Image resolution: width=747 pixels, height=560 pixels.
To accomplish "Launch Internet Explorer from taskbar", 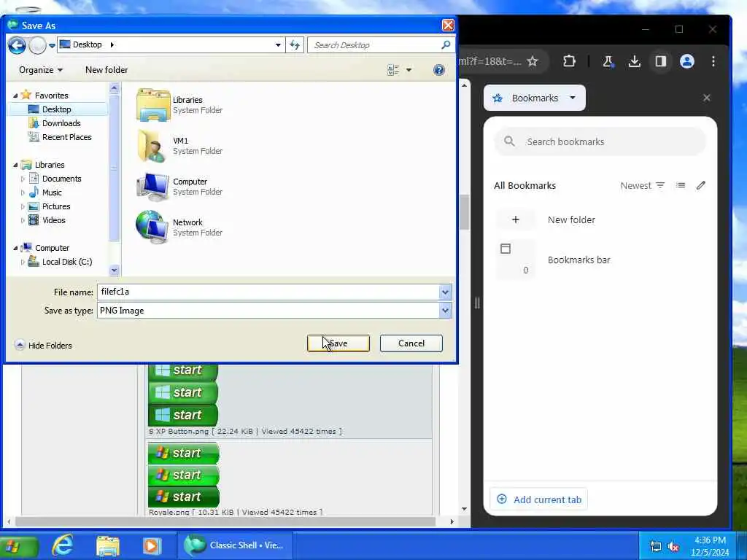I will pyautogui.click(x=63, y=545).
